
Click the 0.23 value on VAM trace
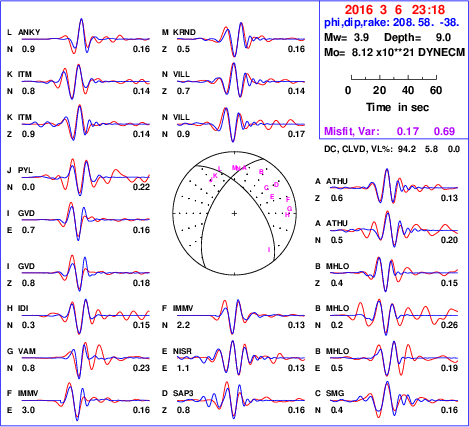pos(141,368)
